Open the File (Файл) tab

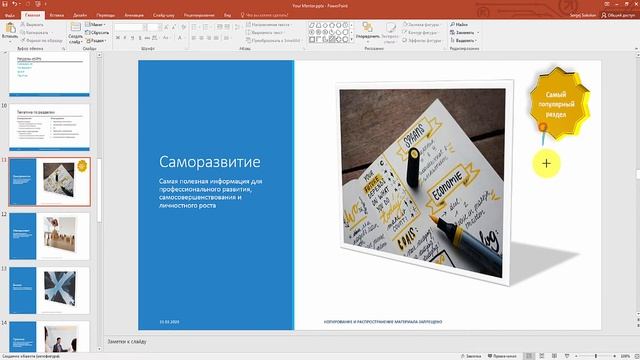coord(9,15)
